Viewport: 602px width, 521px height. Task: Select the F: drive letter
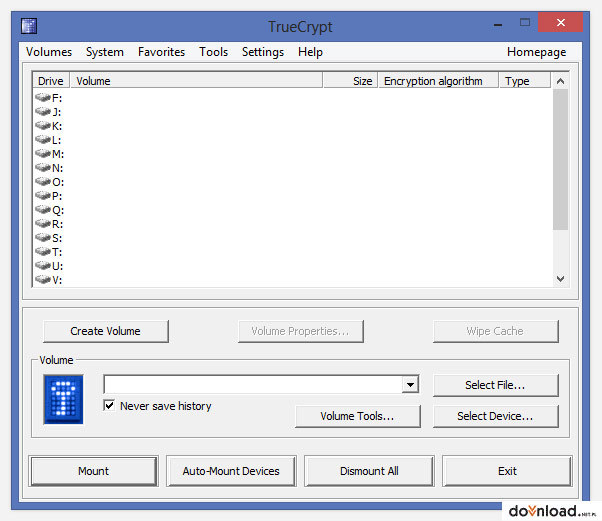point(57,98)
